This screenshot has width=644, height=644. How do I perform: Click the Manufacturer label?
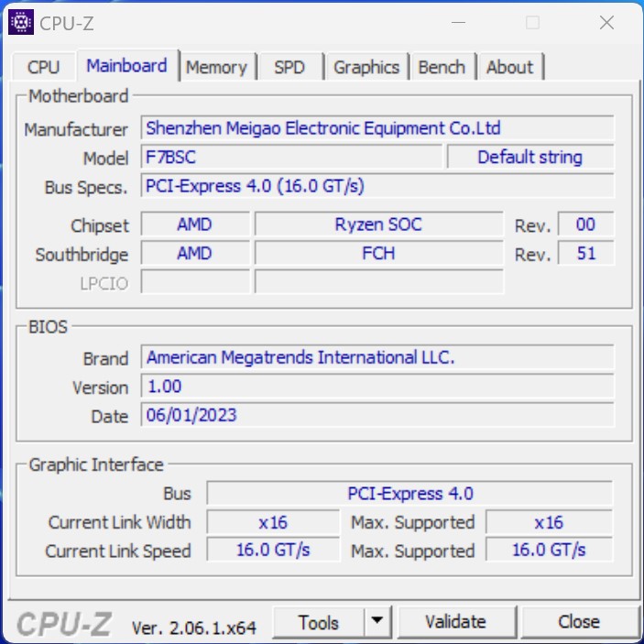pyautogui.click(x=76, y=129)
